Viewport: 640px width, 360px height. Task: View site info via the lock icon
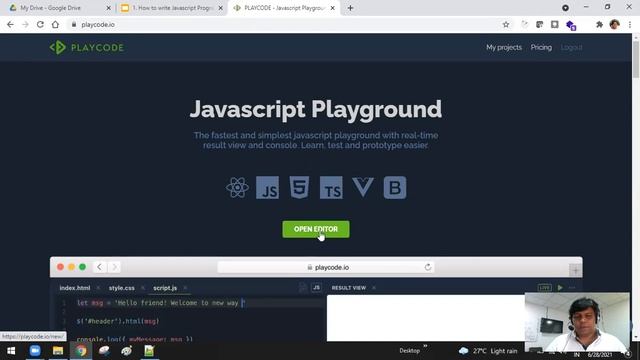click(x=74, y=24)
